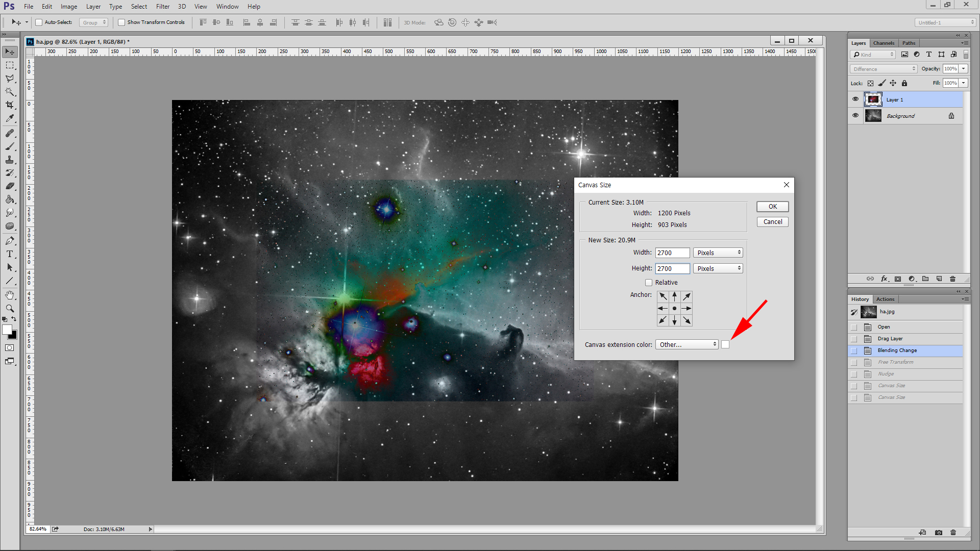The image size is (980, 551).
Task: Lock all layer attributes padlock icon
Action: (x=904, y=83)
